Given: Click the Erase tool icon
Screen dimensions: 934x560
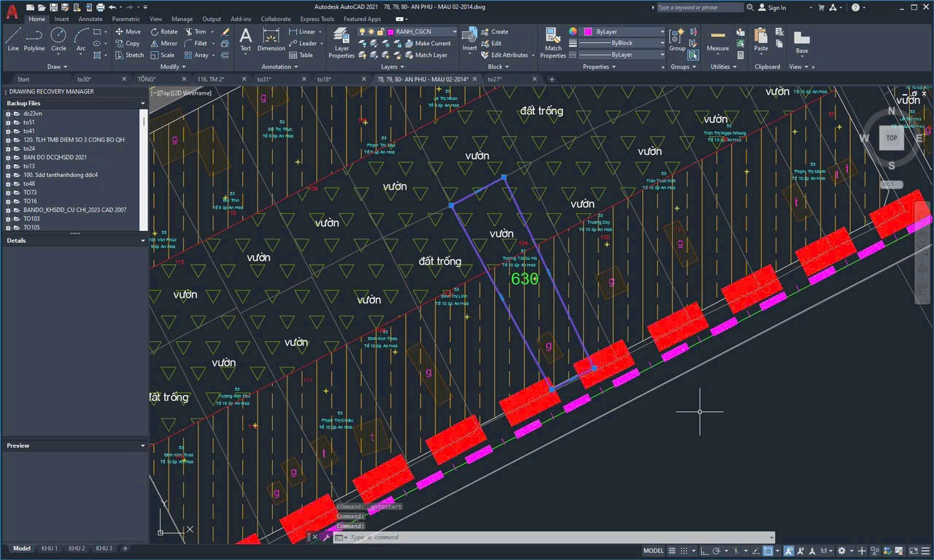Looking at the screenshot, I should tap(225, 32).
